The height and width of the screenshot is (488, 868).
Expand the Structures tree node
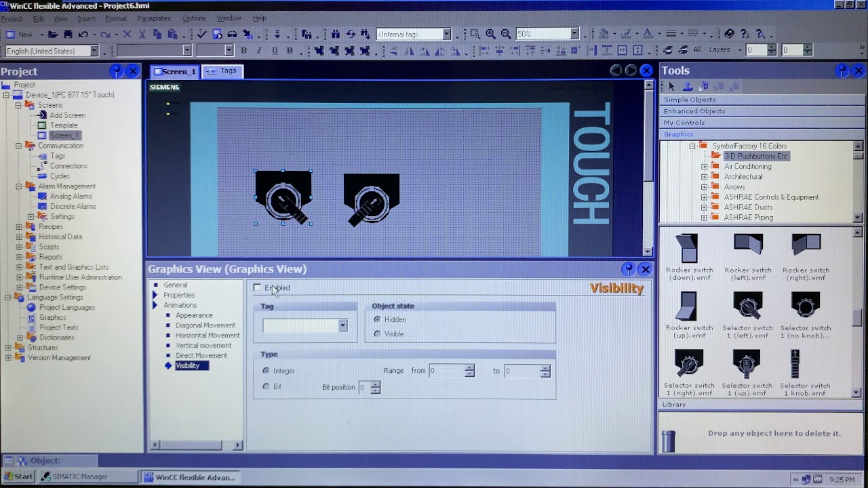point(8,348)
